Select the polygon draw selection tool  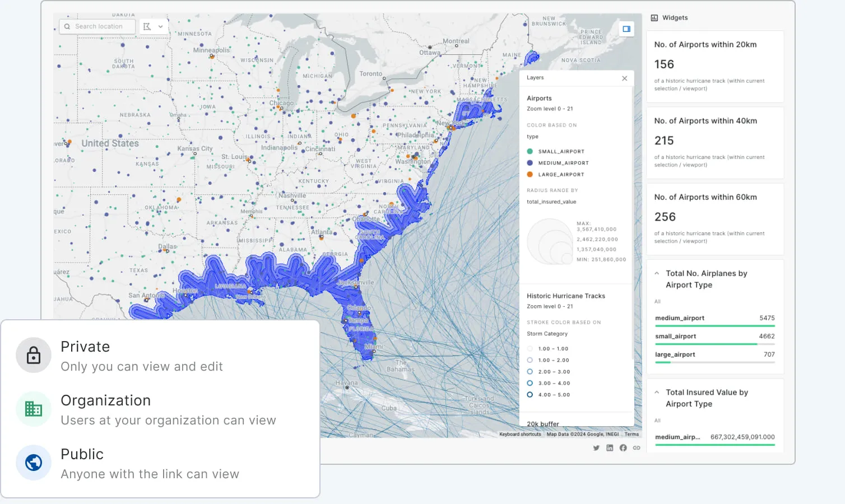(x=147, y=26)
